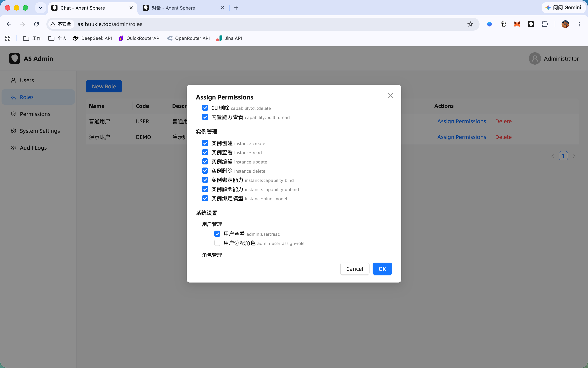The height and width of the screenshot is (368, 588).
Task: Open the Chrome profile avatar
Action: point(565,24)
